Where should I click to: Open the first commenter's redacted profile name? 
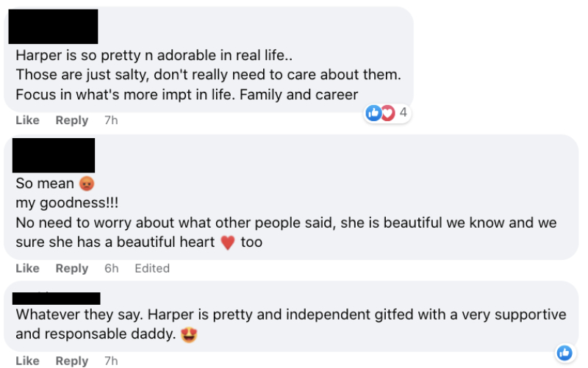pyautogui.click(x=53, y=26)
